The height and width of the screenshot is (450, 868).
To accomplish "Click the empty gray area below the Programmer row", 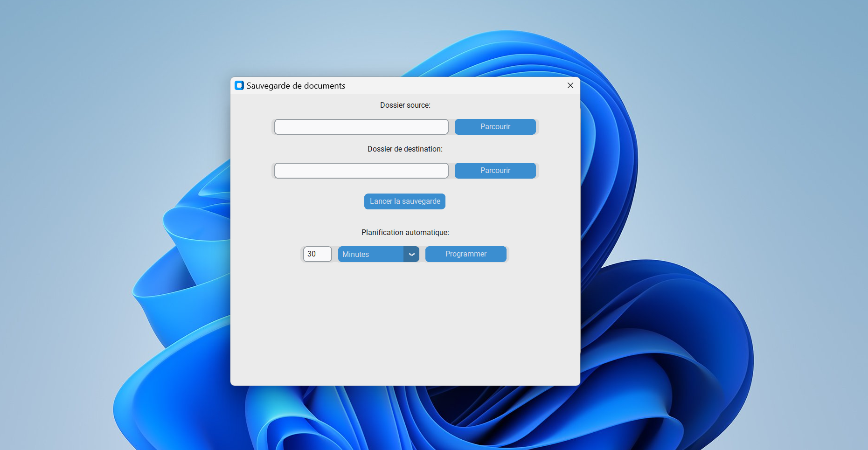I will [x=405, y=326].
